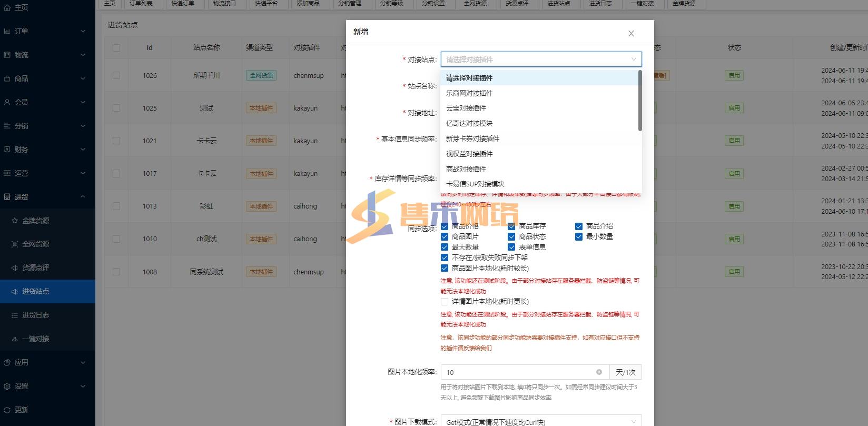Uncheck the 商品价格 sync option
Screen dimensions: 868x426
pyautogui.click(x=445, y=226)
